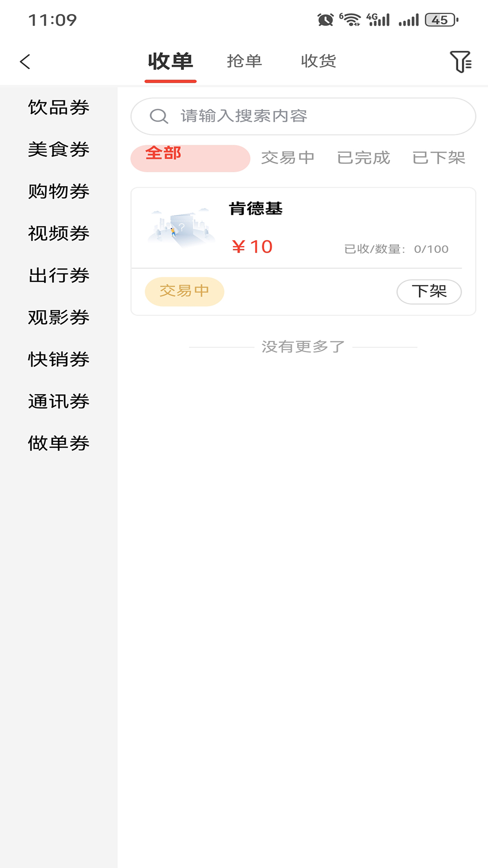The height and width of the screenshot is (868, 488).
Task: Switch to the 收货 tab
Action: pyautogui.click(x=319, y=61)
